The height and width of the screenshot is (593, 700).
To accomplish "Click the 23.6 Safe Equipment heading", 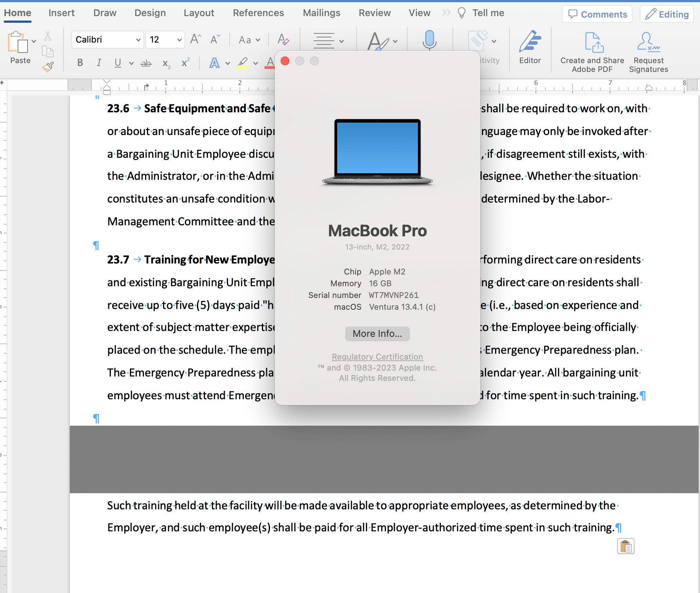I will pos(191,109).
